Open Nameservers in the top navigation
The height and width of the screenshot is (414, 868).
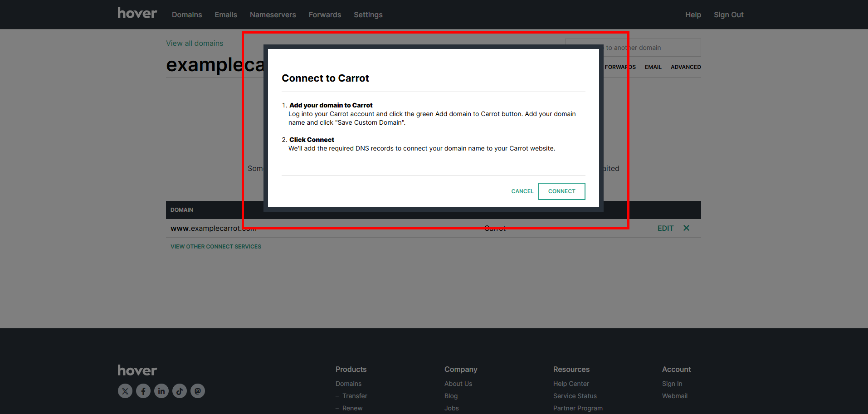(x=273, y=15)
